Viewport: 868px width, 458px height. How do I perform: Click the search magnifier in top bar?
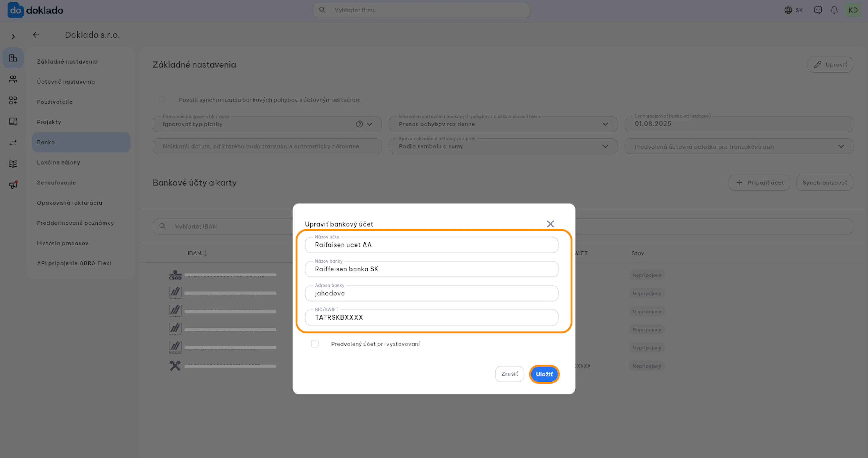point(323,10)
